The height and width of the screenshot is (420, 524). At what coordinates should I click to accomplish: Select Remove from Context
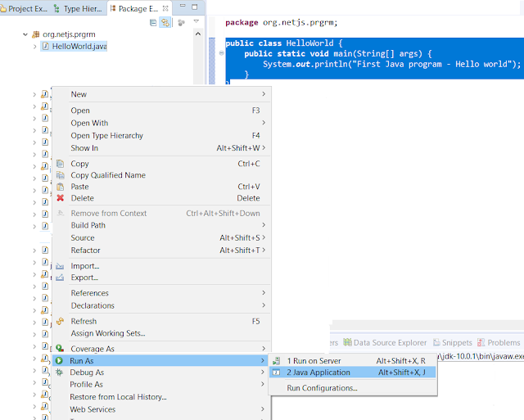click(x=161, y=214)
